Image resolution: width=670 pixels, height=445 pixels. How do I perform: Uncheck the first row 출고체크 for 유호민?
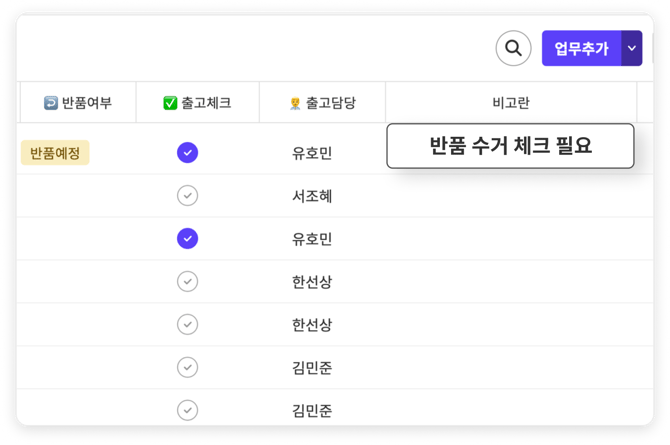tap(187, 152)
